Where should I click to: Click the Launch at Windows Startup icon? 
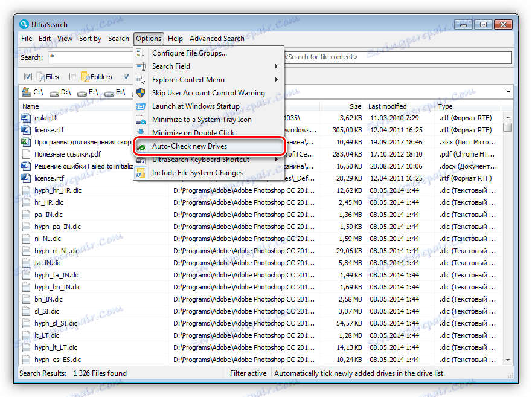point(141,106)
